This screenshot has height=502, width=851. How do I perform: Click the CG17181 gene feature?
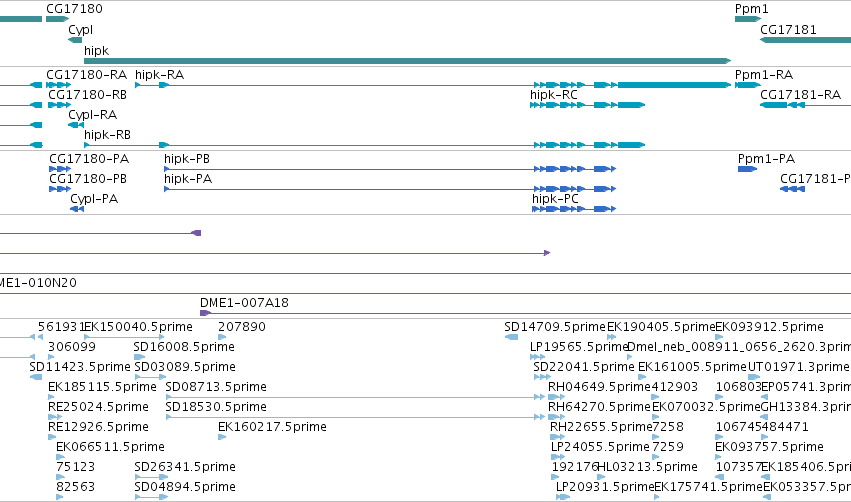pyautogui.click(x=805, y=40)
